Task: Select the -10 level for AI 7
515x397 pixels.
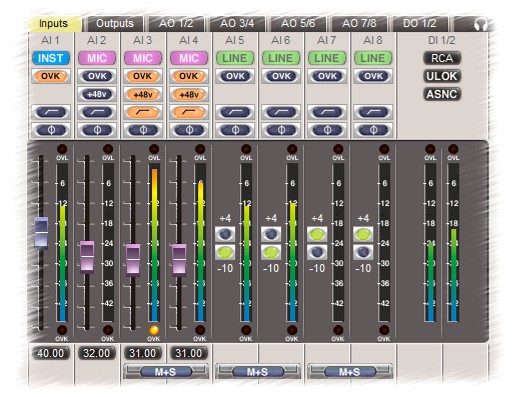Action: click(x=317, y=252)
